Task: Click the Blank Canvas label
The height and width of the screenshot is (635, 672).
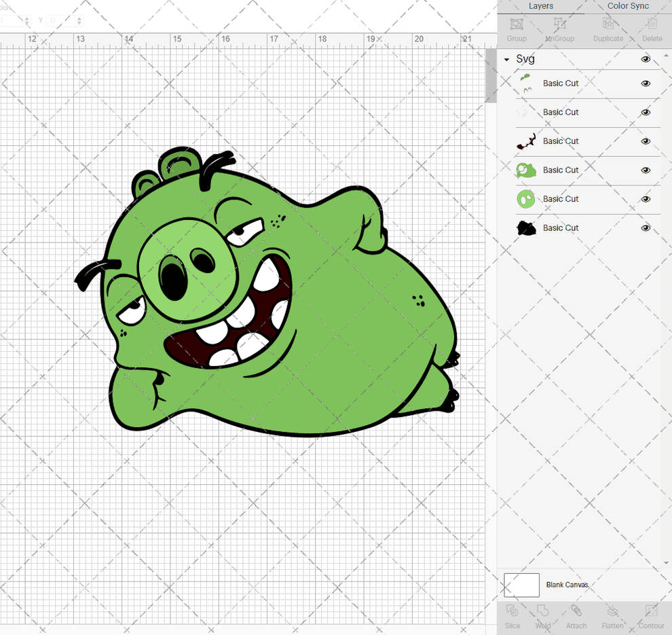Action: 566,585
